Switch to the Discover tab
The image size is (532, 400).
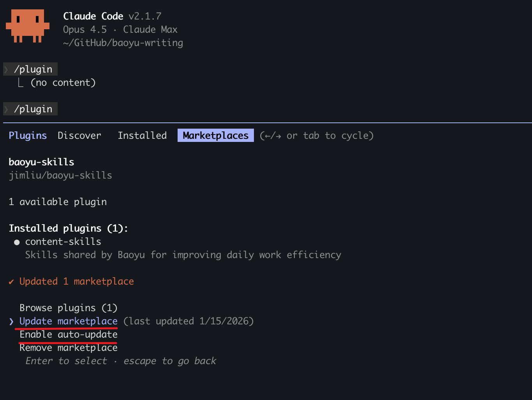point(79,135)
